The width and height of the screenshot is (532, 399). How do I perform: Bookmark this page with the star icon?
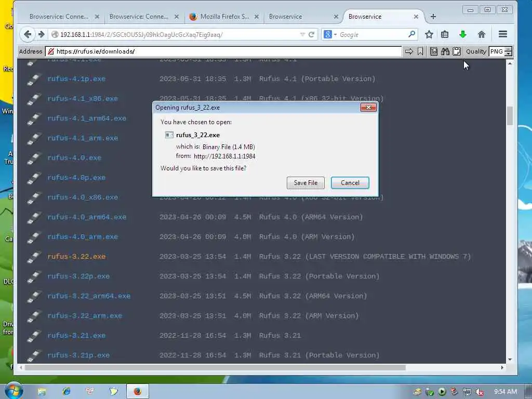pos(429,34)
